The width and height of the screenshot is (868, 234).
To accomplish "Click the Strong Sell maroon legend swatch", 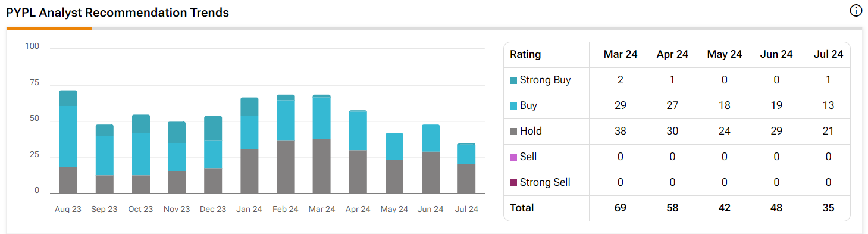I will click(x=513, y=183).
